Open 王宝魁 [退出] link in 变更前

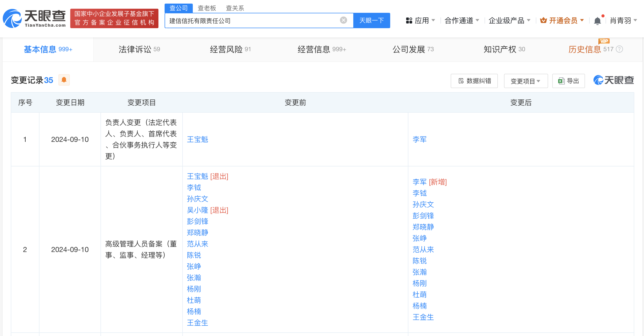coord(197,176)
